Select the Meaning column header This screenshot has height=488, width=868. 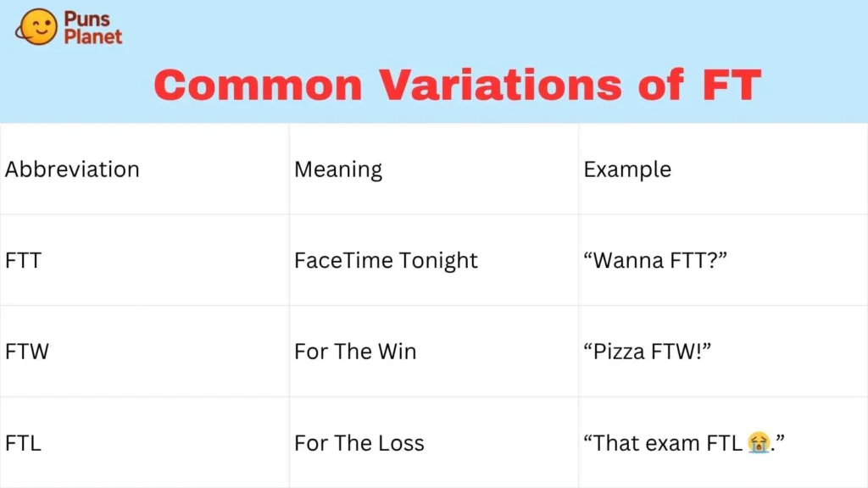[x=338, y=169]
